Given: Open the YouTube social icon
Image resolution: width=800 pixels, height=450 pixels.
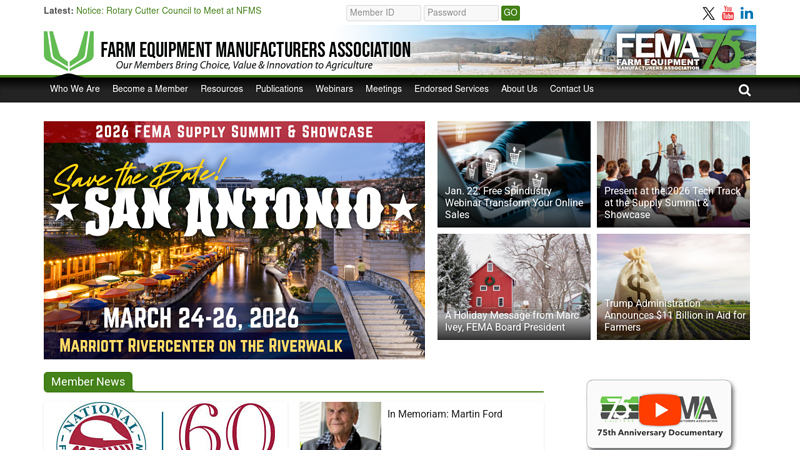Looking at the screenshot, I should [728, 13].
